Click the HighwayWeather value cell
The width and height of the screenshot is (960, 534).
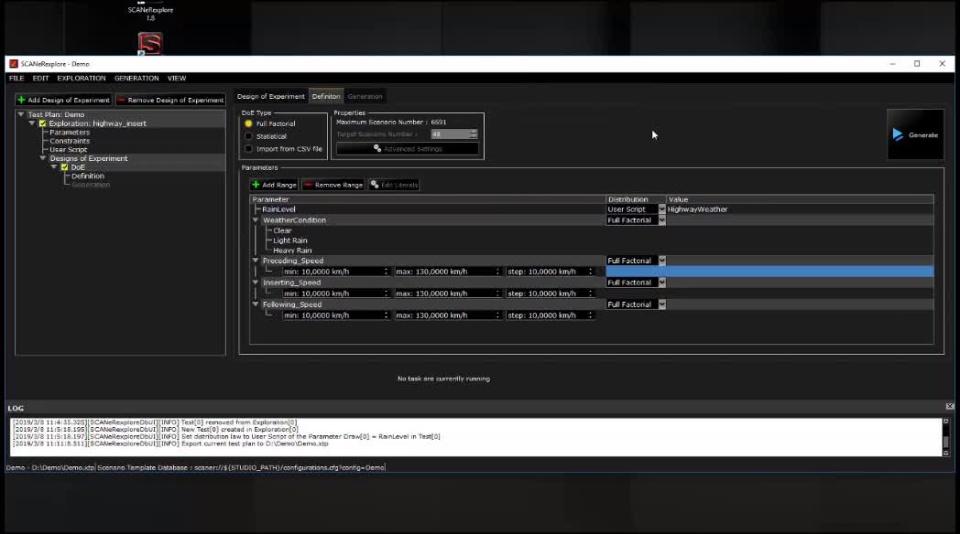pos(800,209)
